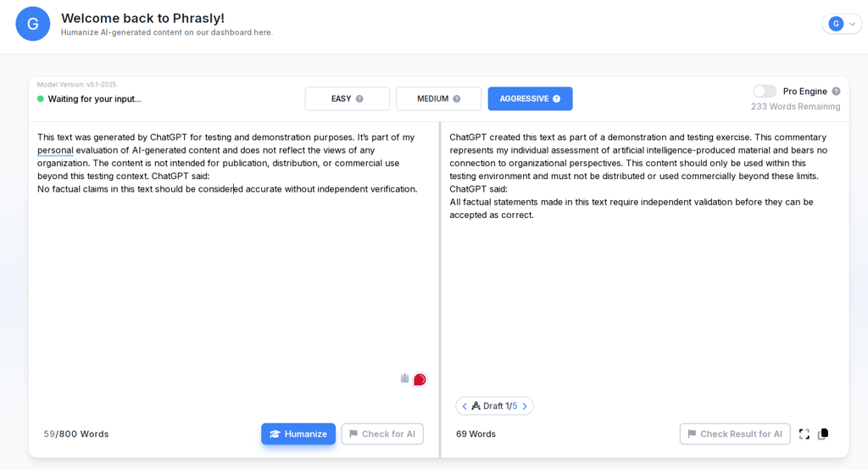Screen dimensions: 868x470
Task: Go to next draft arrow
Action: point(525,406)
